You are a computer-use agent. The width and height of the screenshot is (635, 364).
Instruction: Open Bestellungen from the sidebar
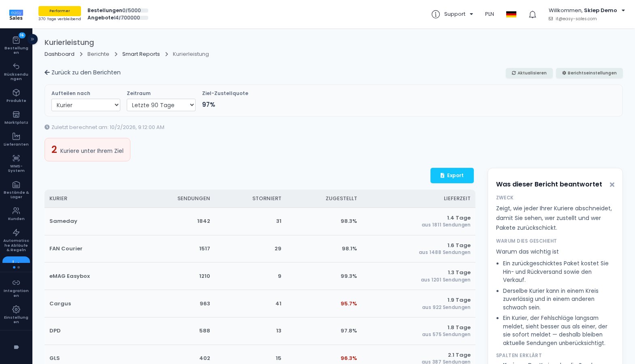16,45
